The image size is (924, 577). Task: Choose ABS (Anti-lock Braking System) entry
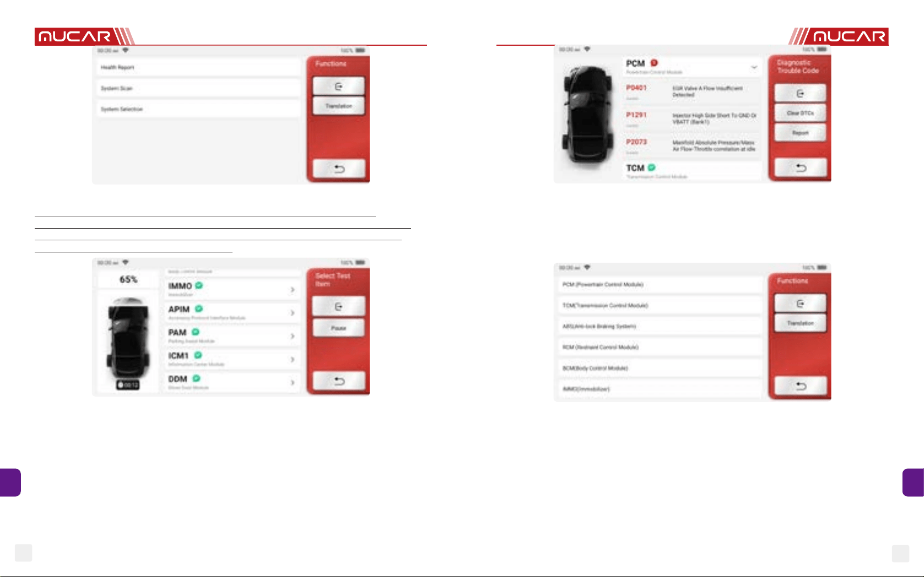pos(661,326)
